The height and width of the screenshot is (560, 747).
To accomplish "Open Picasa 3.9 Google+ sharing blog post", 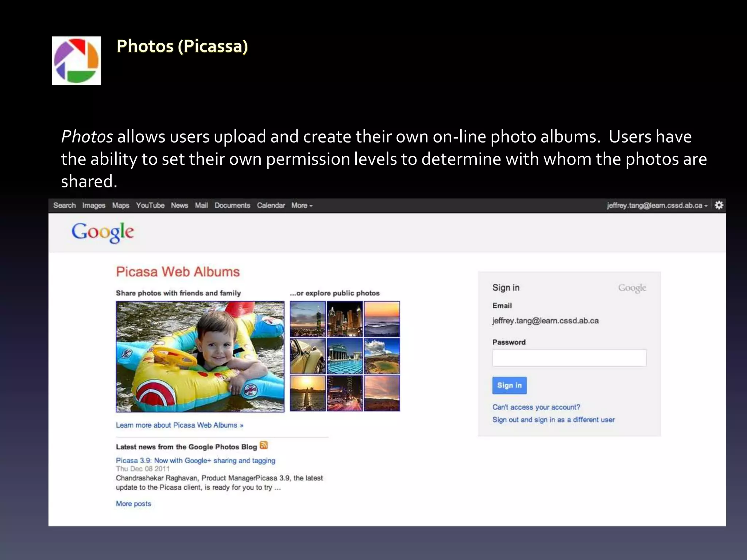I will pos(196,460).
